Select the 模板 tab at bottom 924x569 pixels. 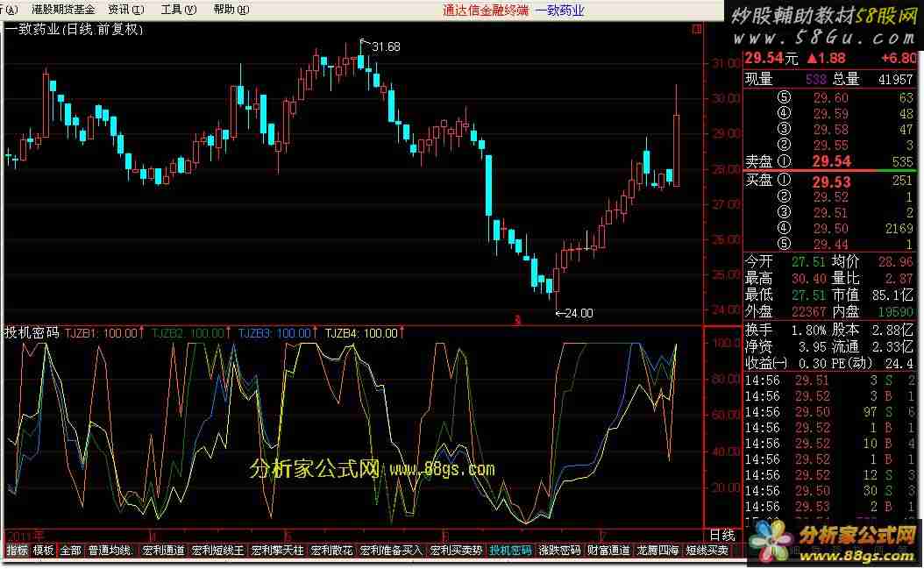[44, 551]
